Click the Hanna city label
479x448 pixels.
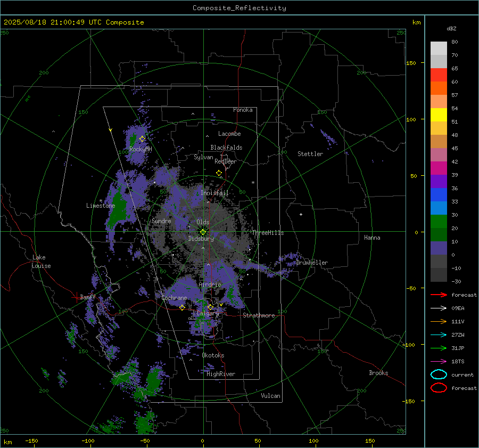tap(372, 238)
